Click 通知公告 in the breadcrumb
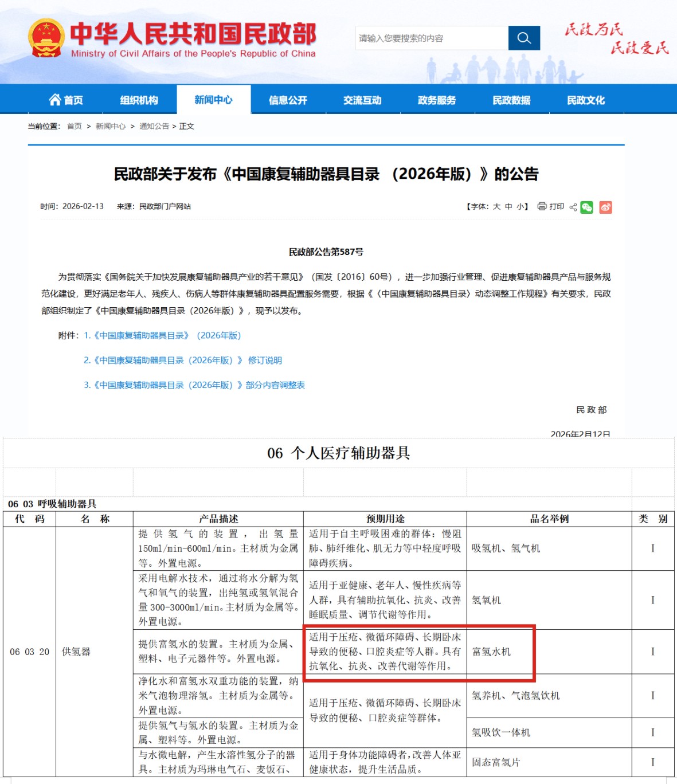Screen dimensions: 677x784 pos(154,126)
